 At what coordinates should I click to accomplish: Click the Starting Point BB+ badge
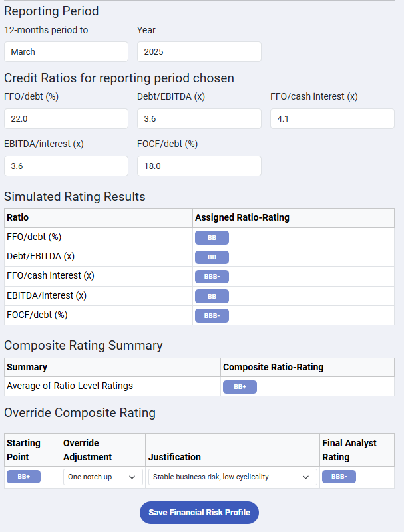23,476
